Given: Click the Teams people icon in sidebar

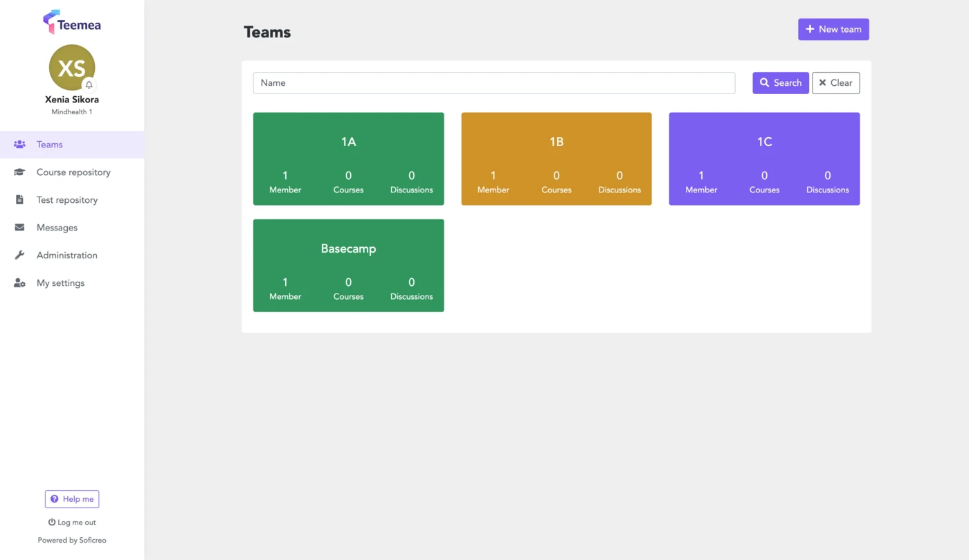Looking at the screenshot, I should pyautogui.click(x=19, y=145).
